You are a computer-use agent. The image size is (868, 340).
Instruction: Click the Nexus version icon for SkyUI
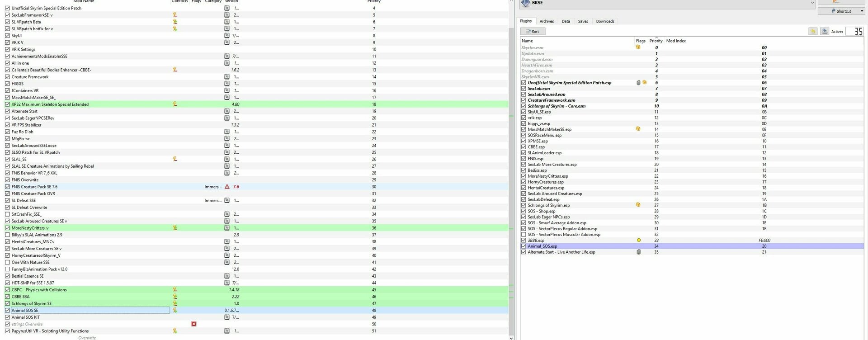(x=227, y=36)
